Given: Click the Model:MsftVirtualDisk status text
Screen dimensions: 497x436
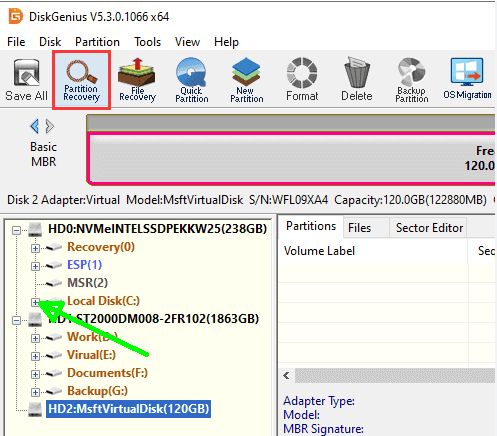Looking at the screenshot, I should click(185, 200).
